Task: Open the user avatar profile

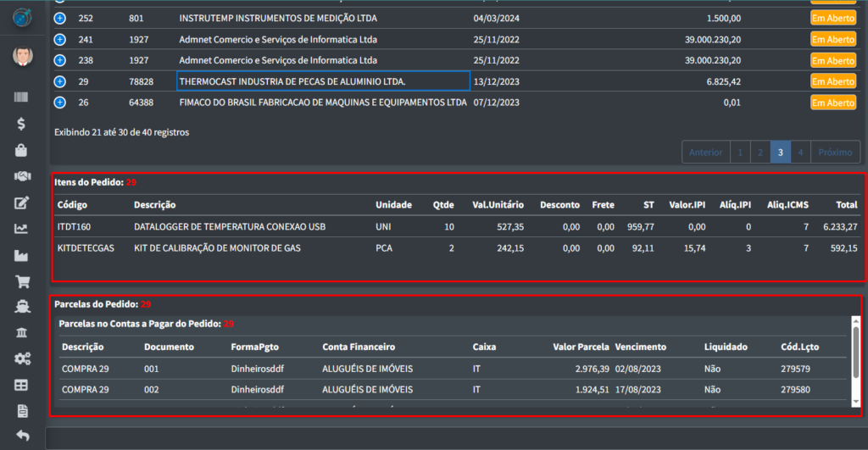Action: coord(22,57)
